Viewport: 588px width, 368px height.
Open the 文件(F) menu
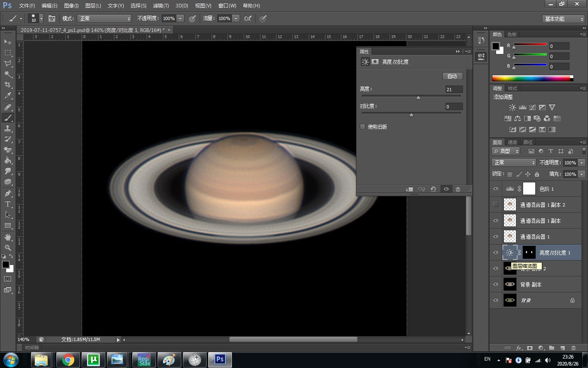[x=27, y=6]
